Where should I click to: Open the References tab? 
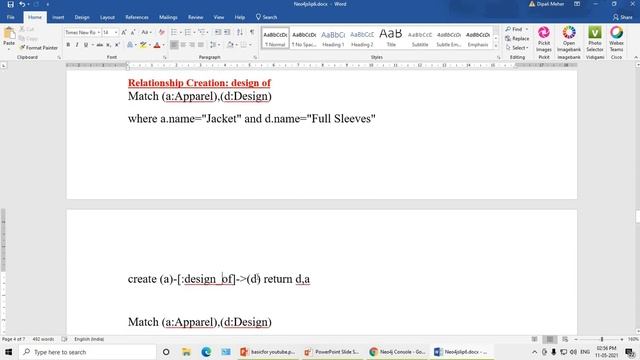[x=137, y=17]
